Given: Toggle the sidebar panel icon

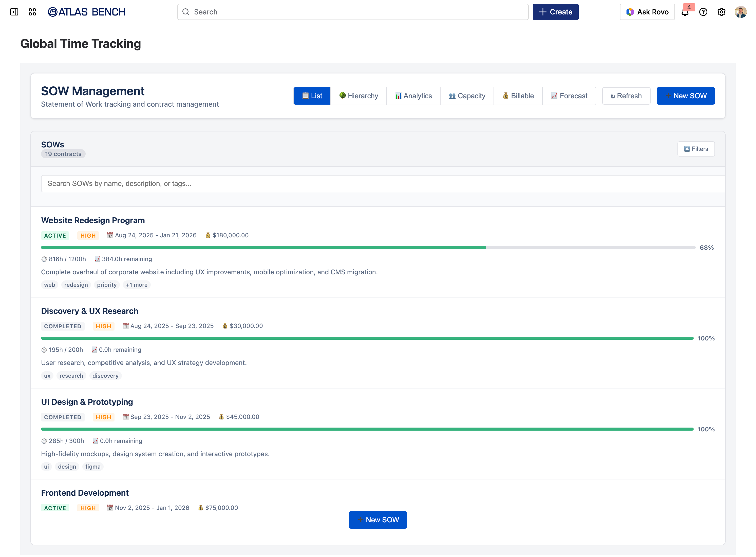Looking at the screenshot, I should [14, 12].
